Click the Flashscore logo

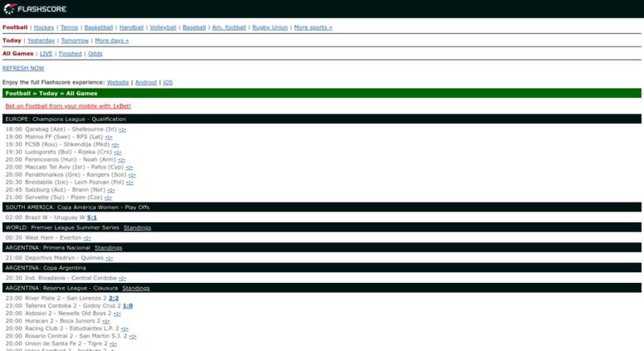[35, 8]
